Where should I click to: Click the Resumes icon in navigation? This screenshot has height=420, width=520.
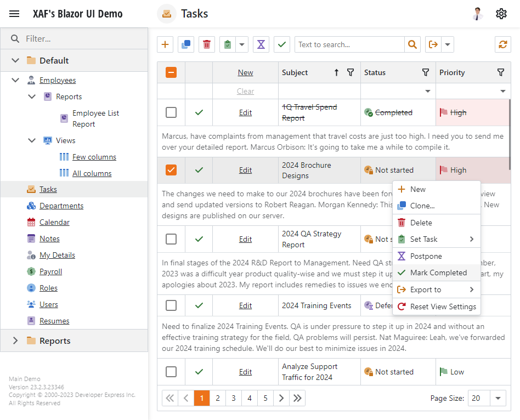31,321
